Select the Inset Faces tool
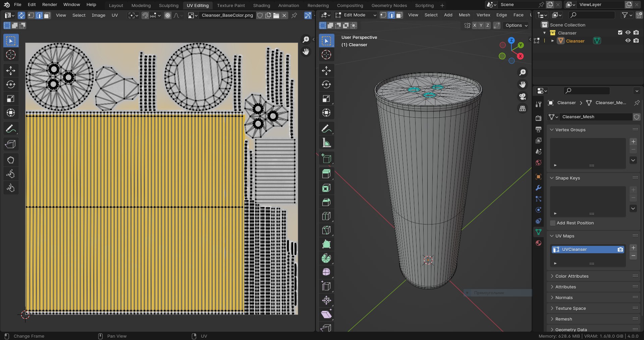The width and height of the screenshot is (644, 340). click(x=326, y=188)
